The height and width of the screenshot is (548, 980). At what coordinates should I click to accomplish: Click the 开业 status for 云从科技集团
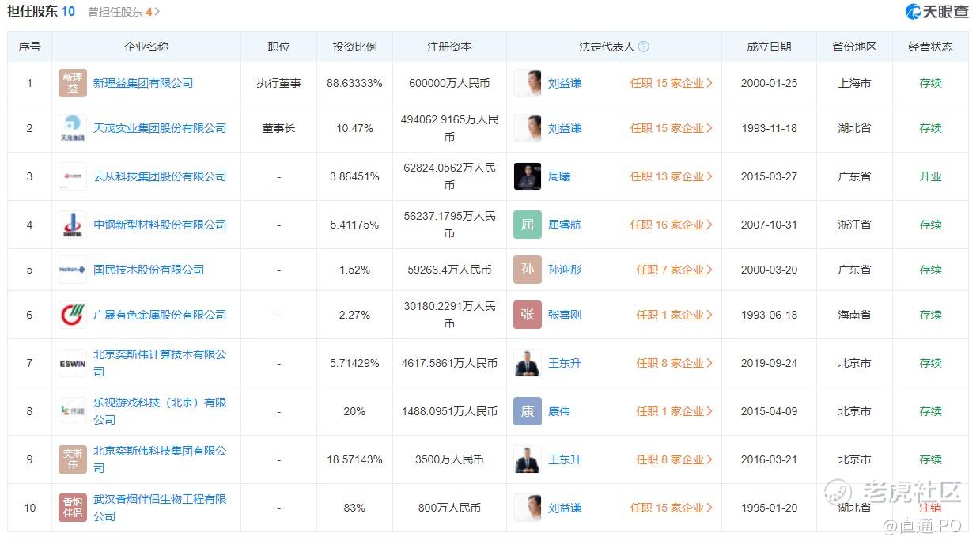[930, 176]
